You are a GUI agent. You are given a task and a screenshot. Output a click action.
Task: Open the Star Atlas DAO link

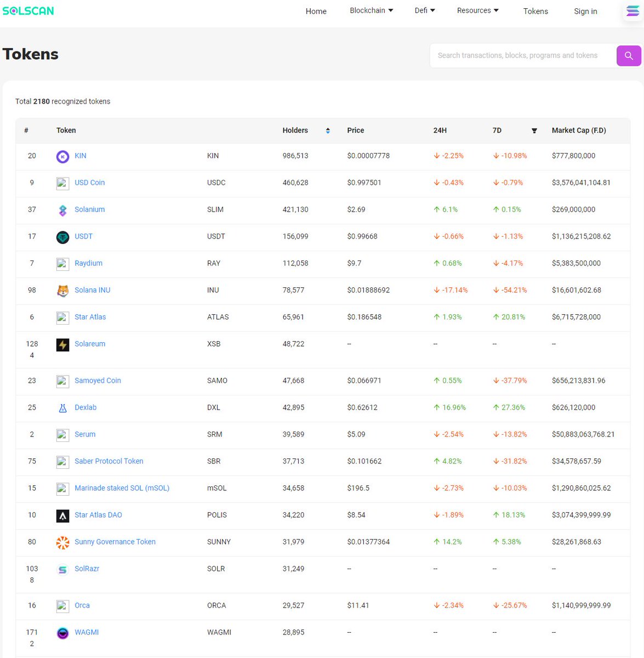(98, 515)
